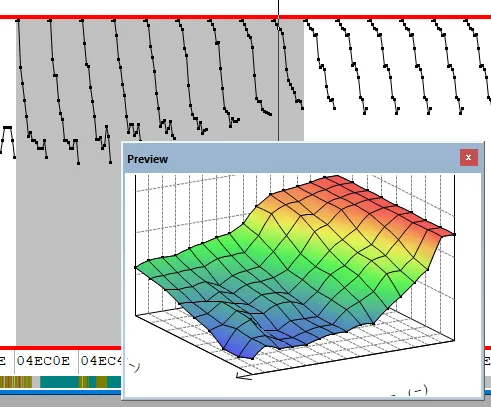Click the (-) axis label in the Preview's corner
Screen dimensions: 491x407
[418, 391]
